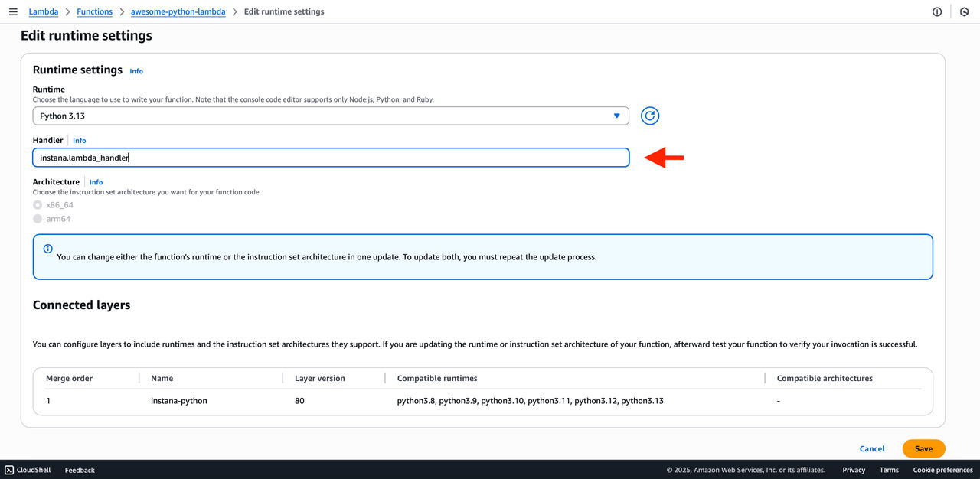
Task: Open the Functions breadcrumb link
Action: (94, 11)
